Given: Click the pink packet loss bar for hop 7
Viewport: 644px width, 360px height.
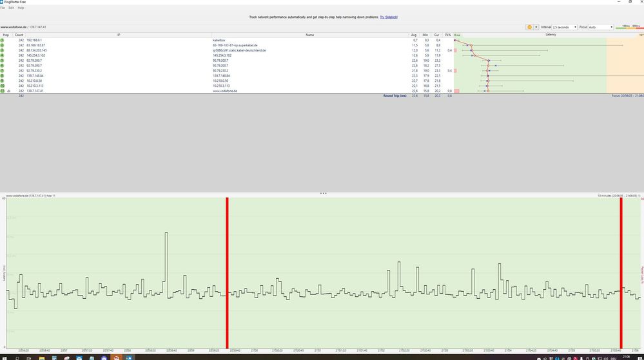Looking at the screenshot, I should pos(455,71).
